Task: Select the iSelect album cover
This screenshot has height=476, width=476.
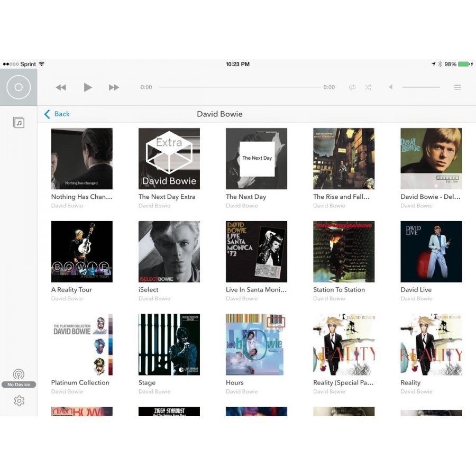Action: (169, 252)
